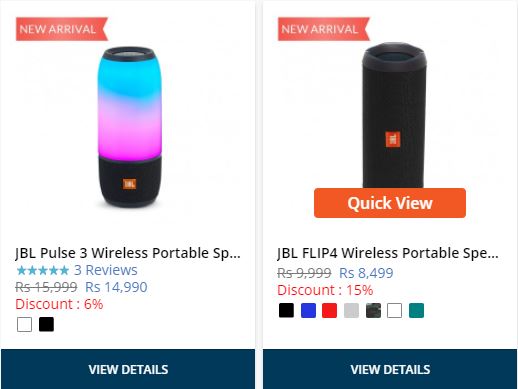This screenshot has height=389, width=518.
Task: Choose blue color swatch for JBL FLIP4
Action: (308, 310)
